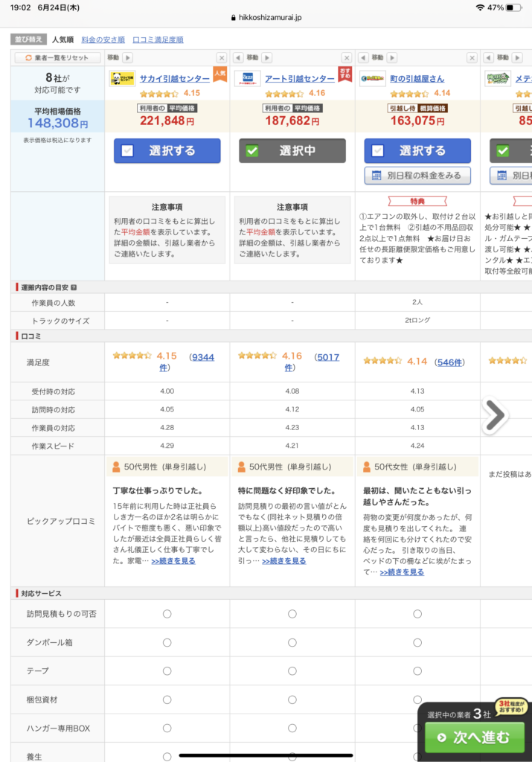Viewport: 532px width, 762px height.
Task: Click the user avatar of アート review
Action: 242,467
